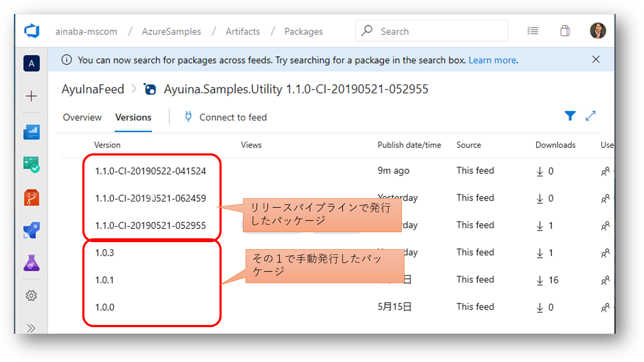
Task: Sort by Downloads column header
Action: tap(555, 145)
